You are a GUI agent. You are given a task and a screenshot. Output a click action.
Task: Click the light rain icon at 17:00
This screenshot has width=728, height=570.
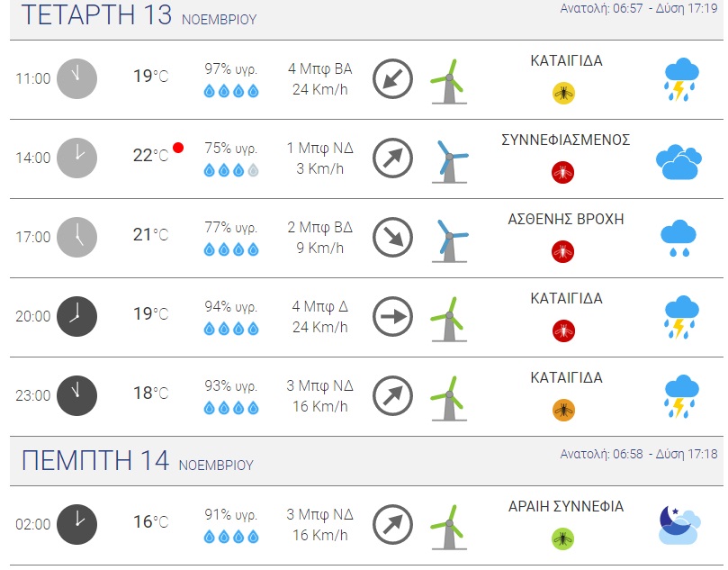tap(679, 239)
